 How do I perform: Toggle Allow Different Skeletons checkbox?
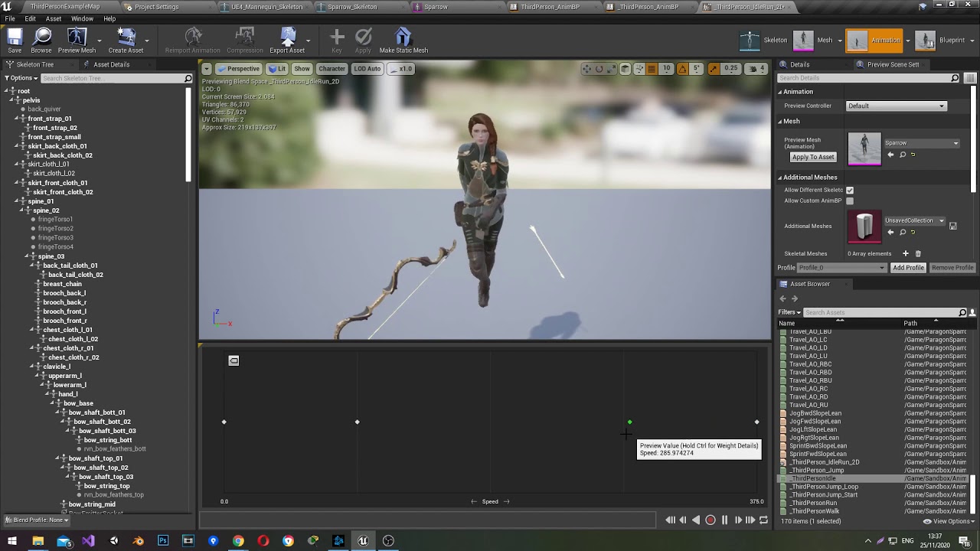coord(850,190)
